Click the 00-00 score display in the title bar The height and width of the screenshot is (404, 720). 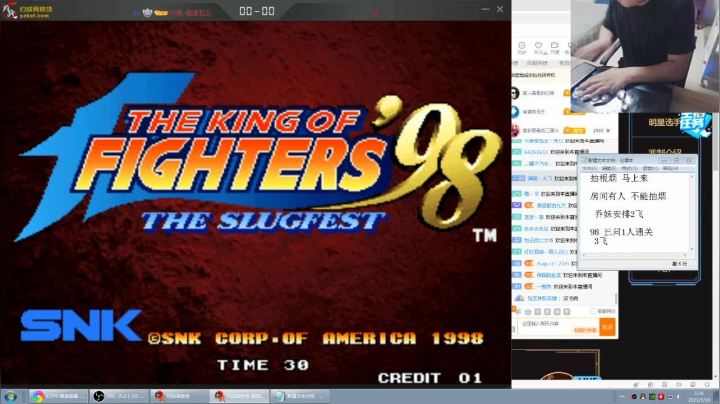click(257, 11)
